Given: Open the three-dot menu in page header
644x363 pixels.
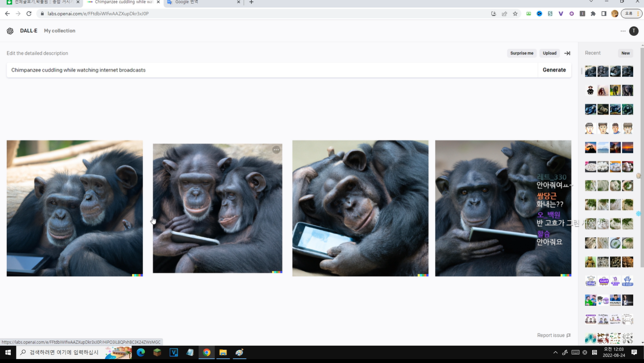Looking at the screenshot, I should (623, 31).
